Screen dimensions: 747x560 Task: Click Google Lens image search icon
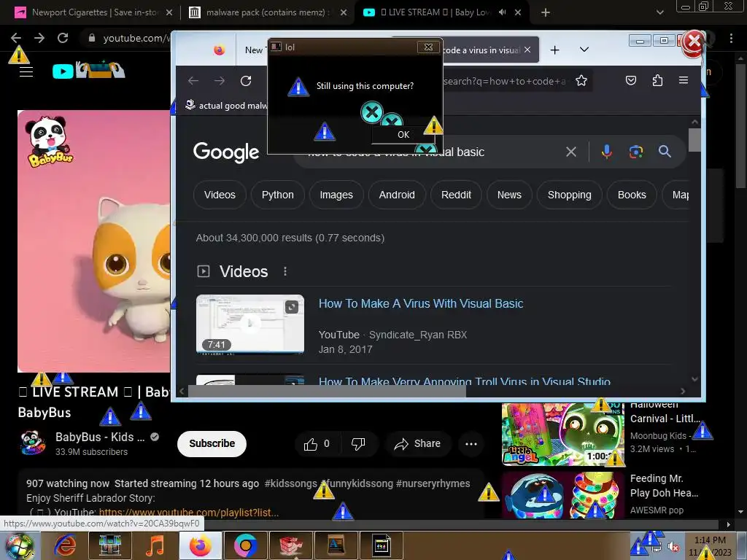click(636, 152)
